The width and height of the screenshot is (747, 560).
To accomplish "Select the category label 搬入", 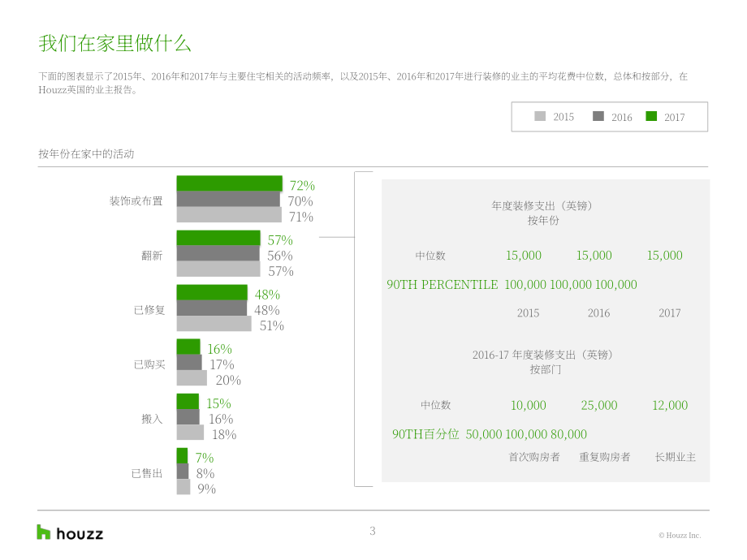I will [x=152, y=419].
